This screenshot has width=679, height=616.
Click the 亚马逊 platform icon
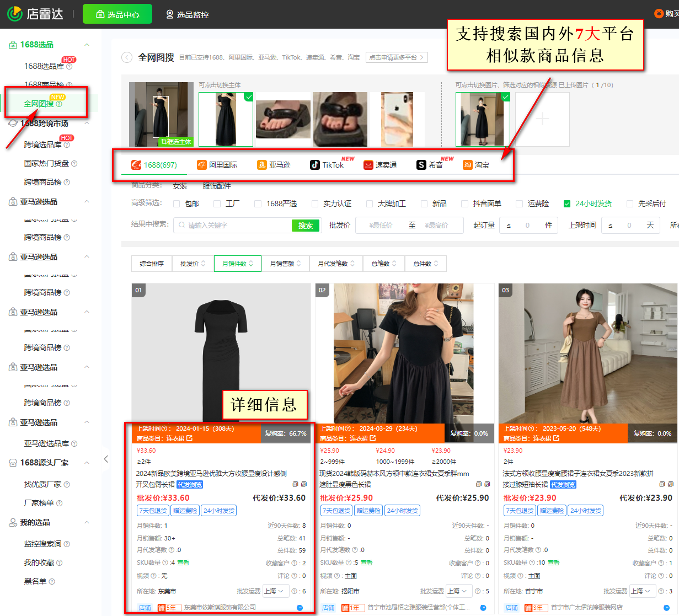coord(262,164)
